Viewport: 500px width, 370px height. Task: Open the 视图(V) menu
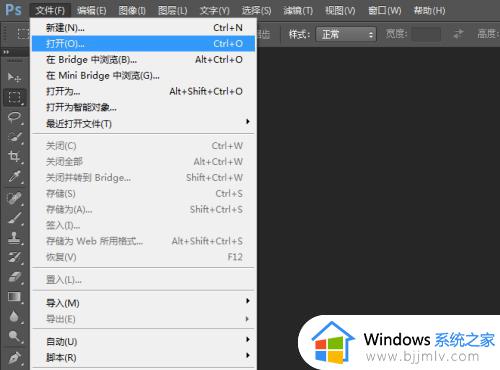(x=340, y=11)
